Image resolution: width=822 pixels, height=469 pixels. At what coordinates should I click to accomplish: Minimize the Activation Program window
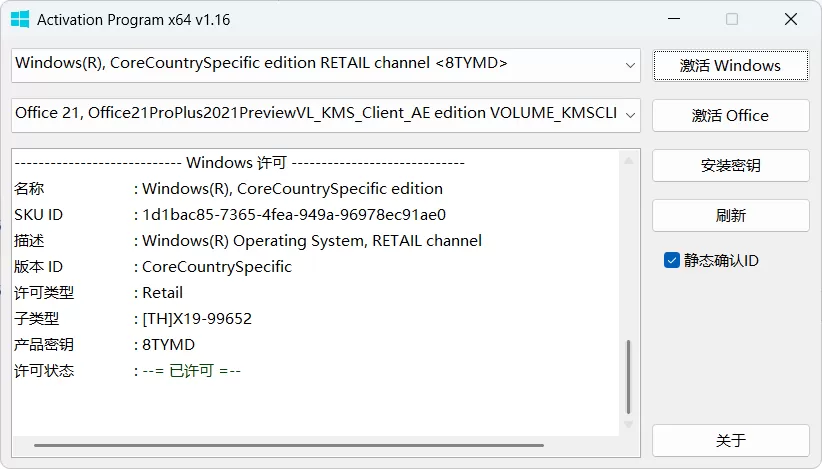[x=674, y=19]
